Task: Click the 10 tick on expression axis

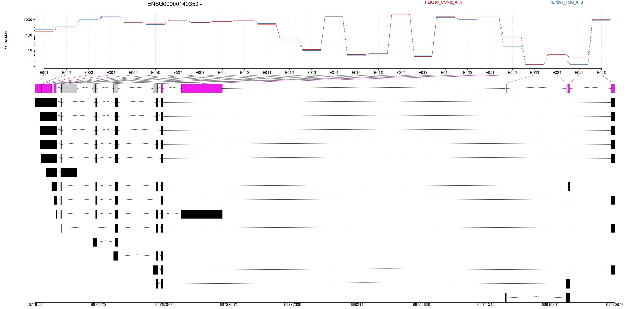Action: [x=30, y=50]
